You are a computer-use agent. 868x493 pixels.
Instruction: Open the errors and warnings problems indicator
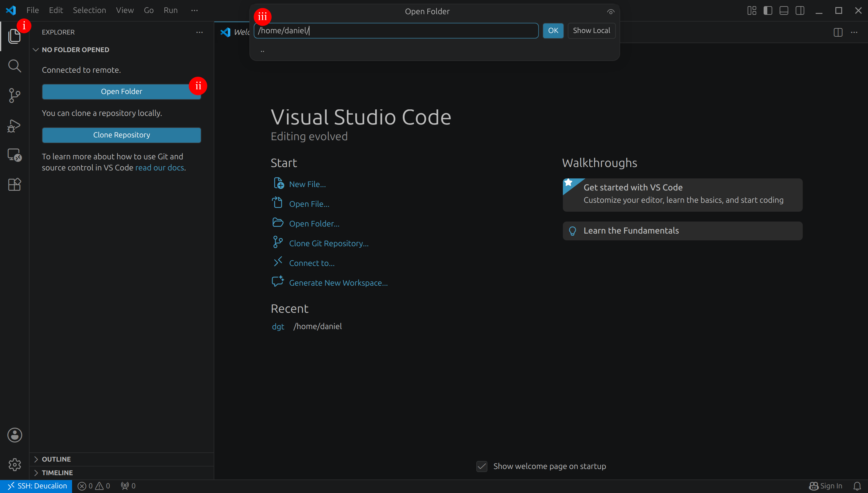tap(94, 486)
